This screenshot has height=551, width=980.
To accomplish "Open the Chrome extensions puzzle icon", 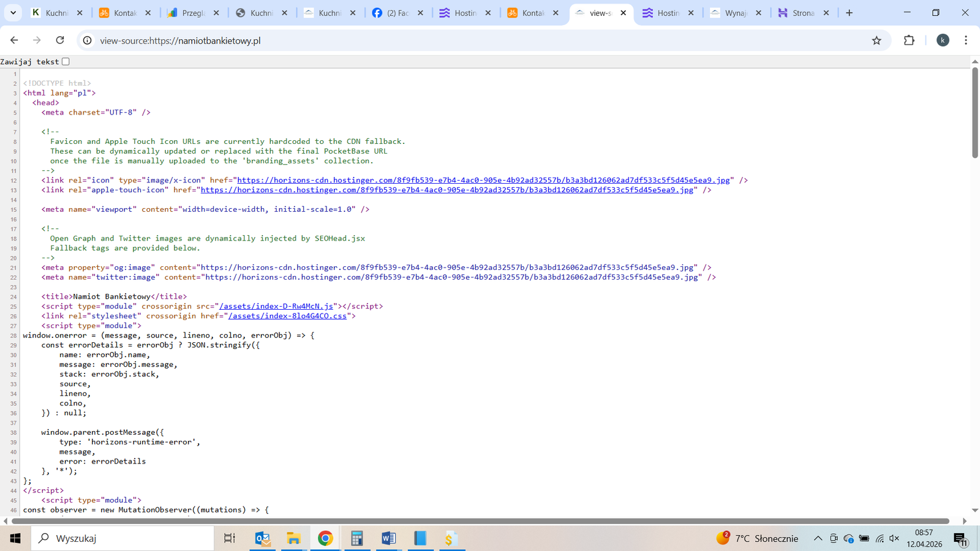I will 909,40.
